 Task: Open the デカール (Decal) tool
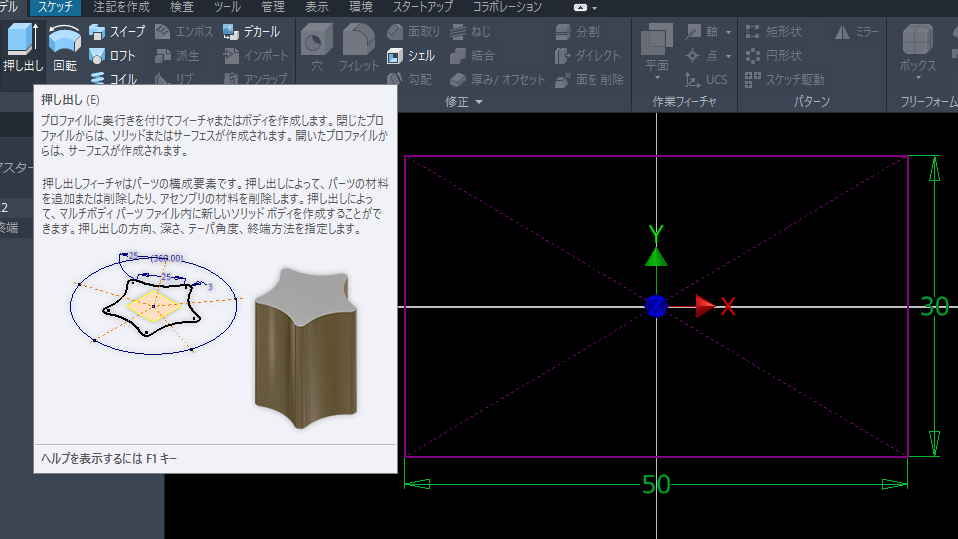(x=251, y=32)
